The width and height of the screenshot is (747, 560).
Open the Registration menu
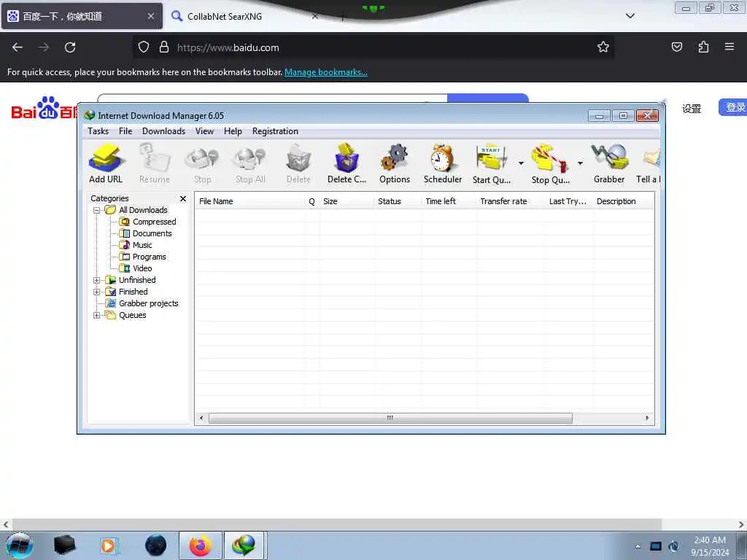coord(275,131)
